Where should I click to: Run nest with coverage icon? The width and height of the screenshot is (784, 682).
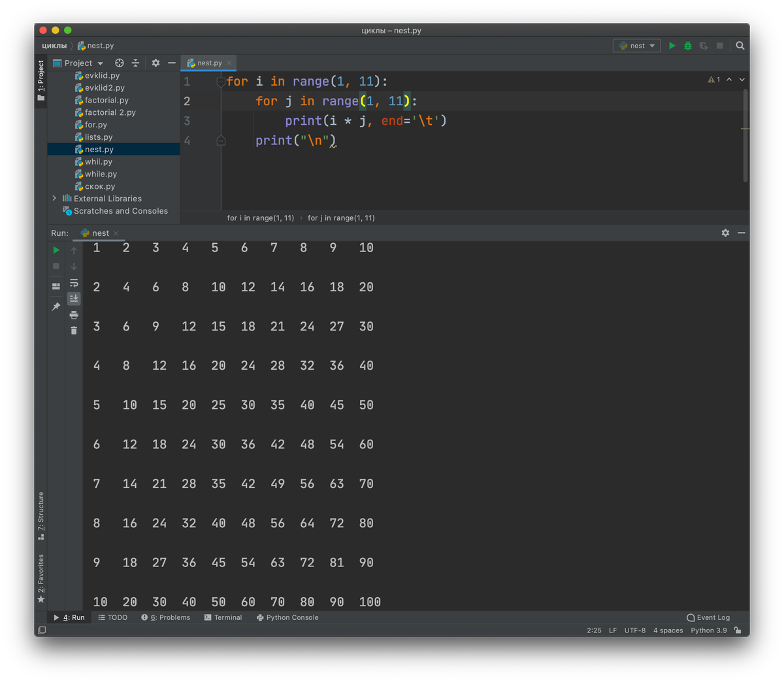pyautogui.click(x=704, y=46)
